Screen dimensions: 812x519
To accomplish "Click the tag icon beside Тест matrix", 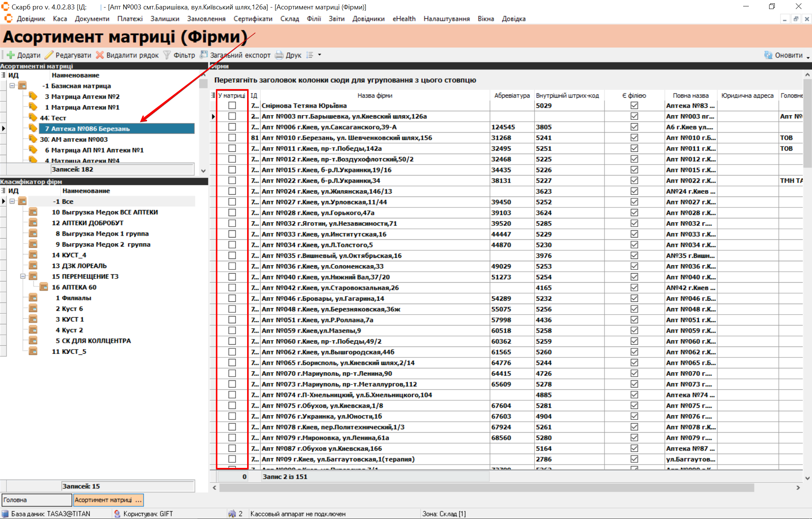I will tap(33, 118).
